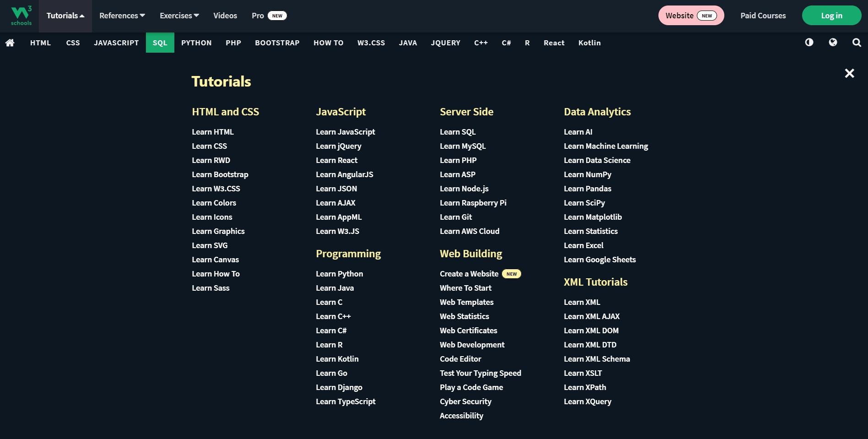
Task: Click the green Log in button
Action: tap(831, 16)
